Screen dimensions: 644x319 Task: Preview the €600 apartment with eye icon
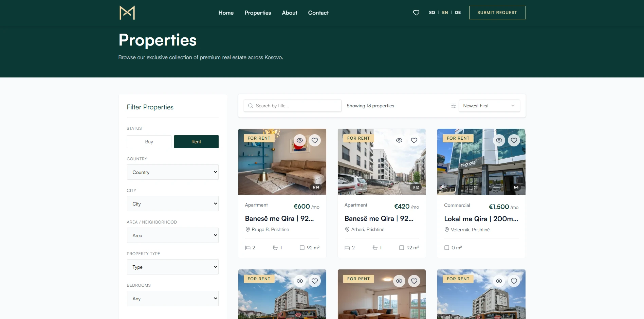pos(300,140)
